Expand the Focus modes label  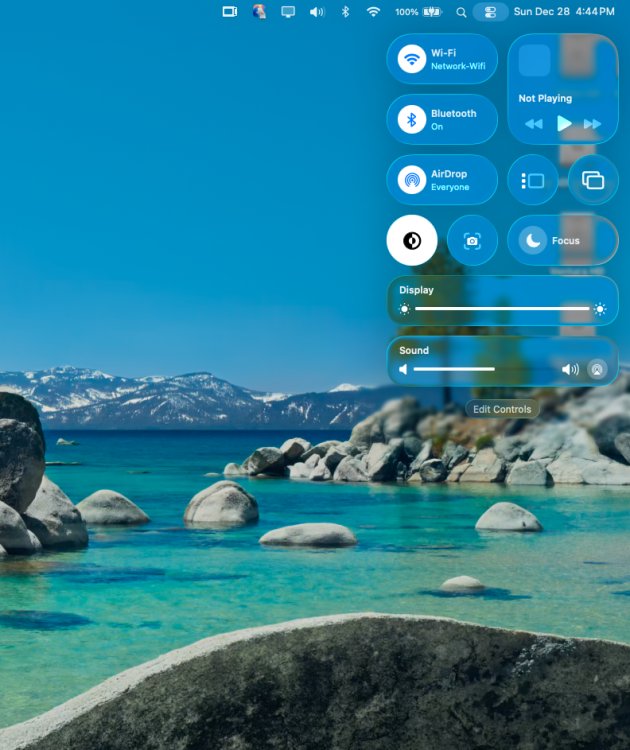(x=565, y=241)
